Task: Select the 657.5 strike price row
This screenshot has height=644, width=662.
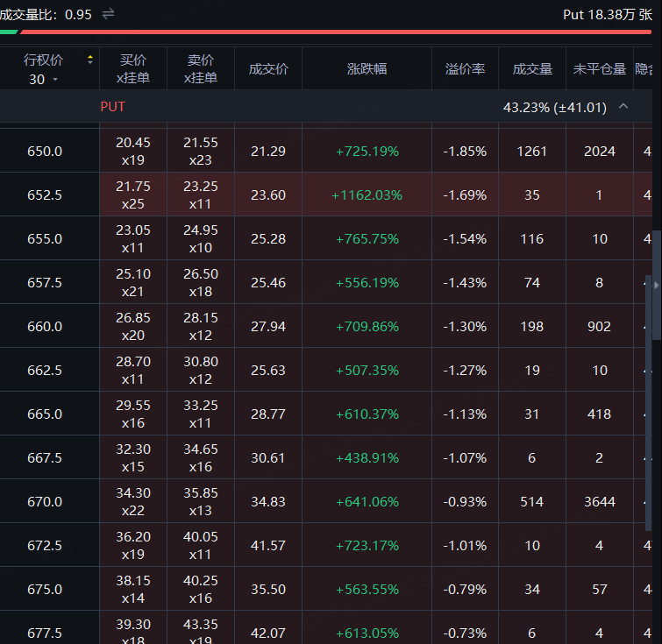Action: click(326, 282)
